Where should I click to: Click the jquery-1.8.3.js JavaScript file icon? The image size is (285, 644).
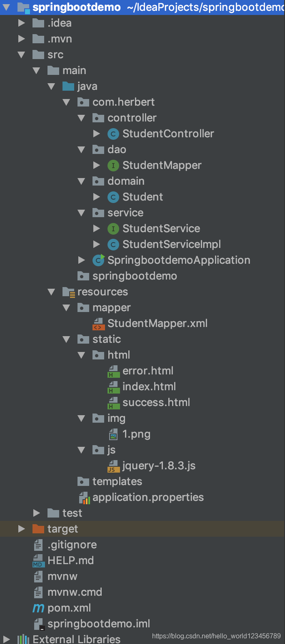click(x=113, y=466)
